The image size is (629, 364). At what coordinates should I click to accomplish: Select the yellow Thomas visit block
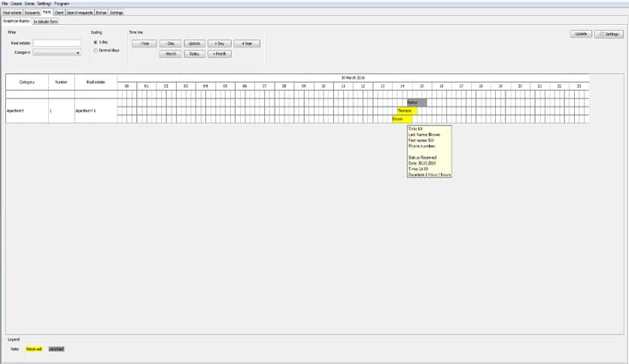(x=407, y=111)
